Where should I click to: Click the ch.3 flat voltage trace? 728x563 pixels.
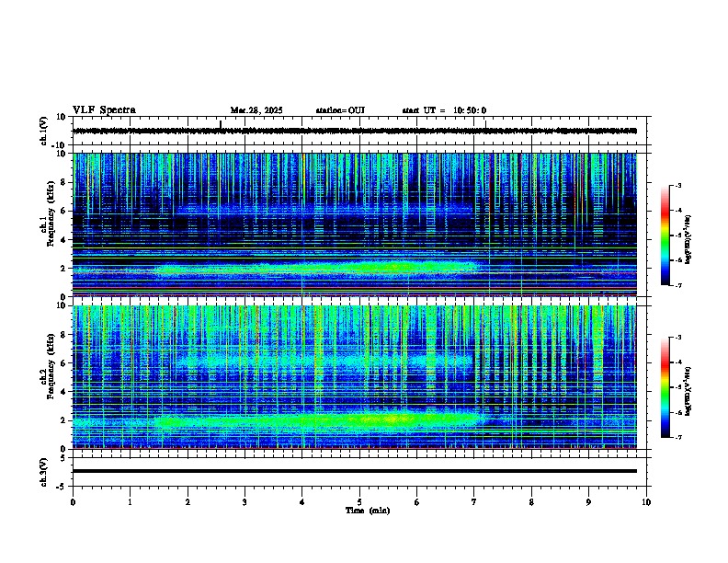coord(355,471)
